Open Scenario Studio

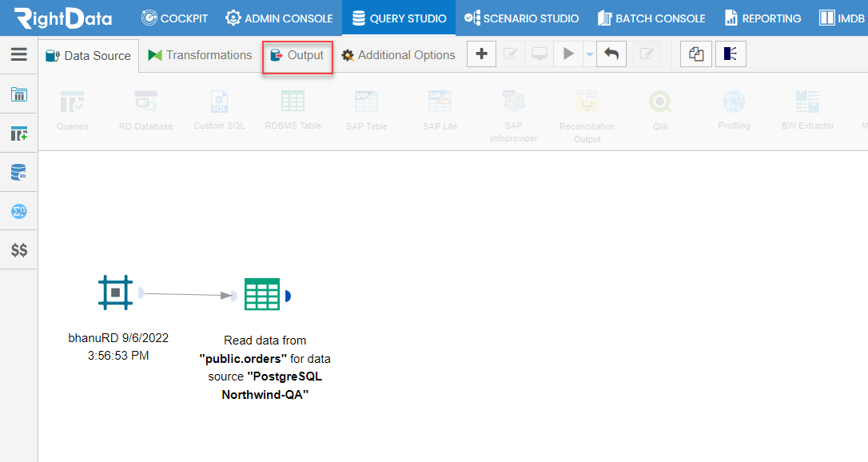pyautogui.click(x=521, y=18)
